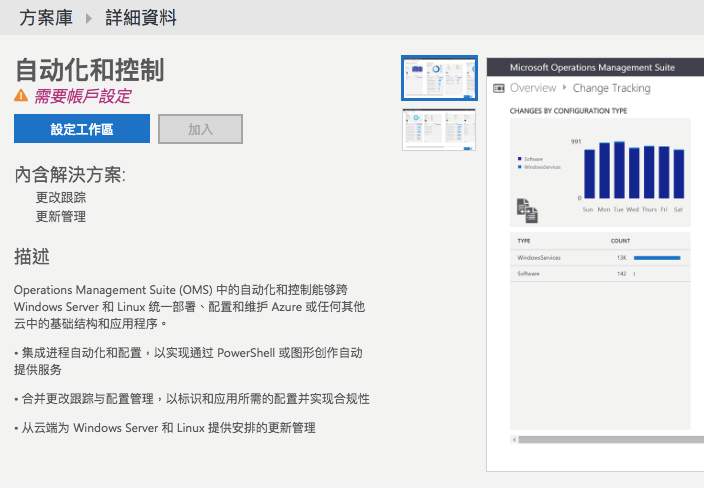704x488 pixels.
Task: Click the Software legend marker
Action: pos(519,158)
